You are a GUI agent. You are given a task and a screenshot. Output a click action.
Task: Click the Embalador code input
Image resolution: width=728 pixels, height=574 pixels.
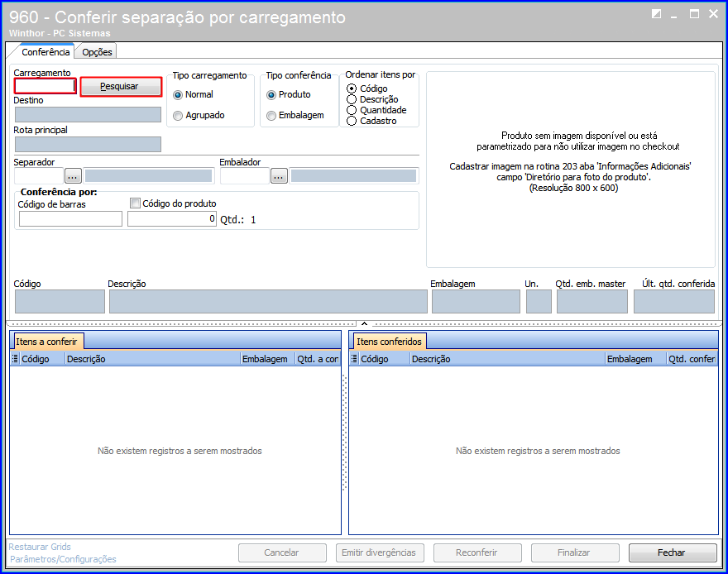pyautogui.click(x=245, y=176)
